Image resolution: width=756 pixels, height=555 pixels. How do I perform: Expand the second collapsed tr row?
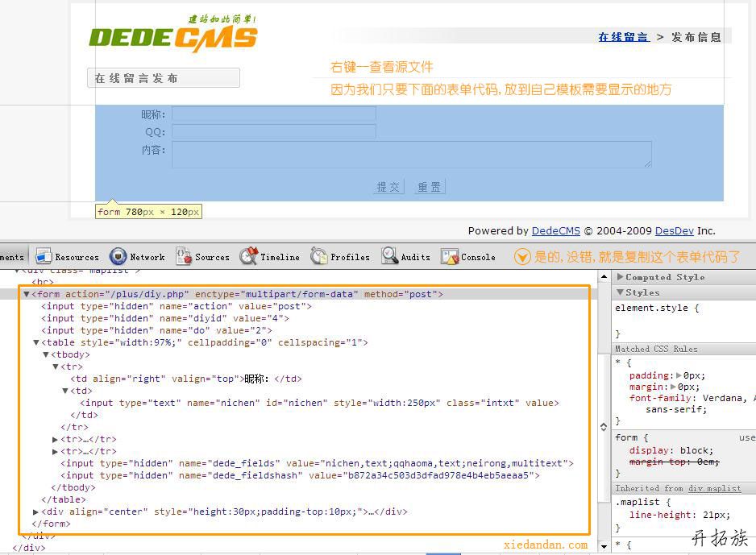tap(55, 451)
